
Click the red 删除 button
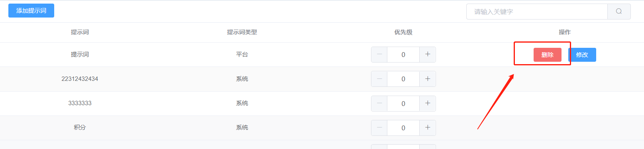(x=548, y=55)
